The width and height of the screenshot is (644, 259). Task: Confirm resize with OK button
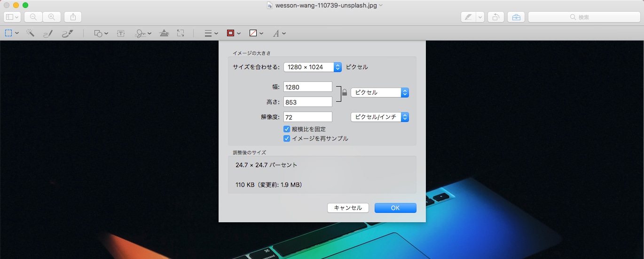pyautogui.click(x=395, y=208)
